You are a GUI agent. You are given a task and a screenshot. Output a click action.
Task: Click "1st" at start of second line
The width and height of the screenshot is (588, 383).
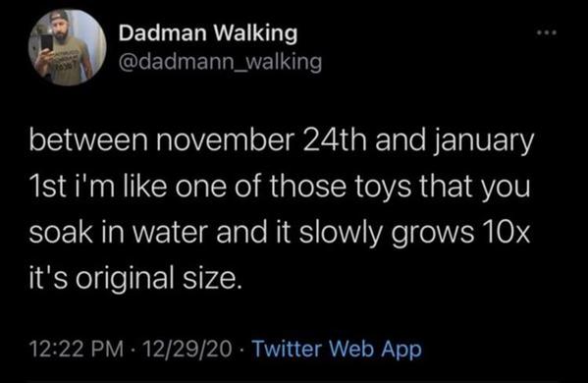(x=44, y=186)
